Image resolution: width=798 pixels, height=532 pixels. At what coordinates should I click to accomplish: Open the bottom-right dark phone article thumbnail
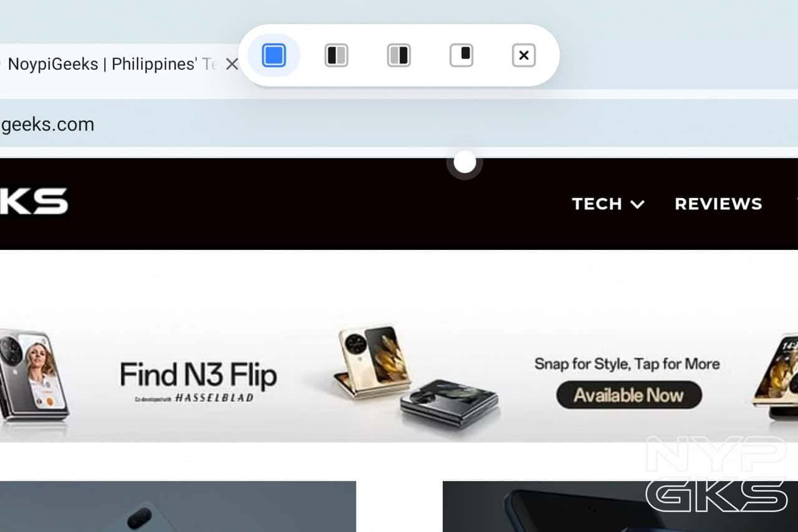tap(620, 506)
